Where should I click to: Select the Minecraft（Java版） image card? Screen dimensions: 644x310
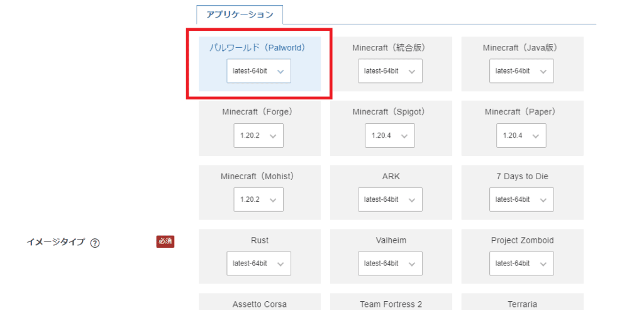(523, 64)
